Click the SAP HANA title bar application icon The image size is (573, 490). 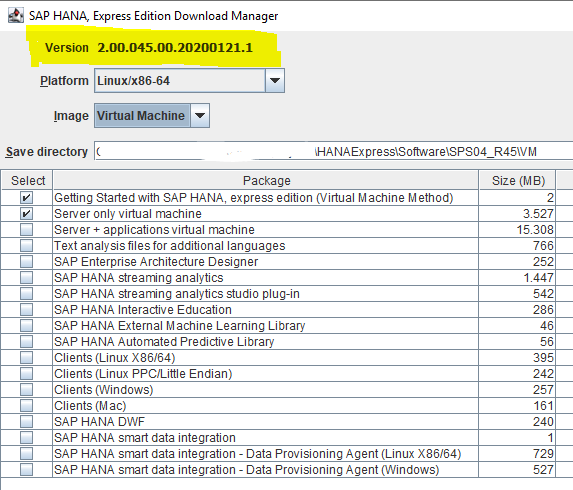click(x=16, y=16)
